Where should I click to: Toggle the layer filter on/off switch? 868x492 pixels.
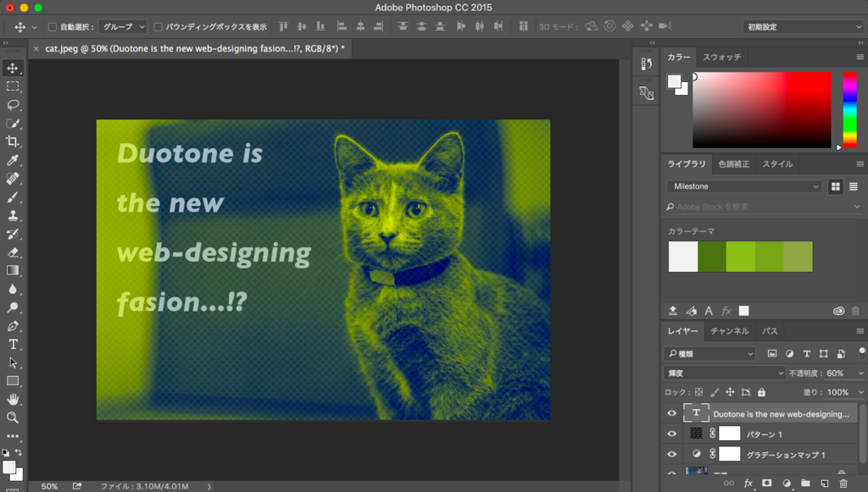pos(861,353)
